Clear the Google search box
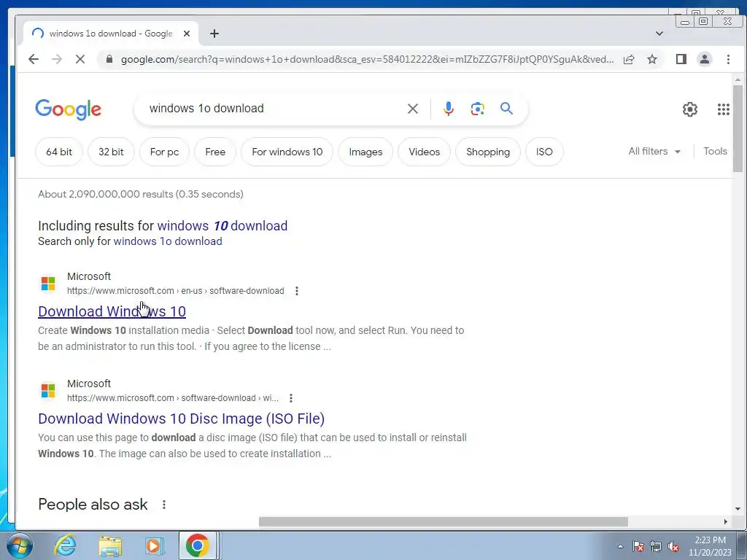This screenshot has height=560, width=747. pos(413,109)
